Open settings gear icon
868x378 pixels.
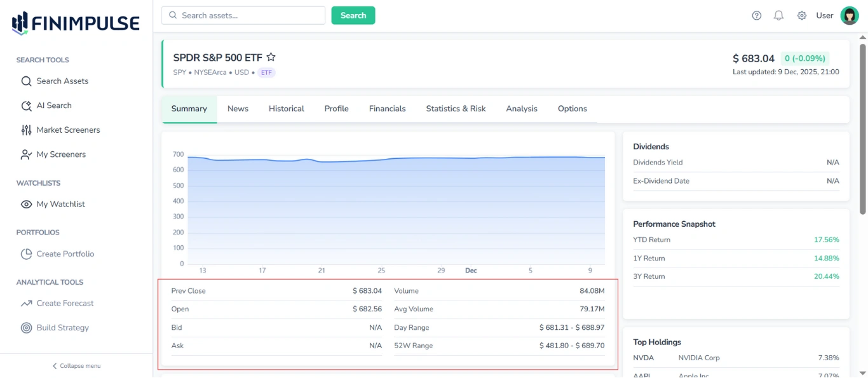[x=802, y=16]
